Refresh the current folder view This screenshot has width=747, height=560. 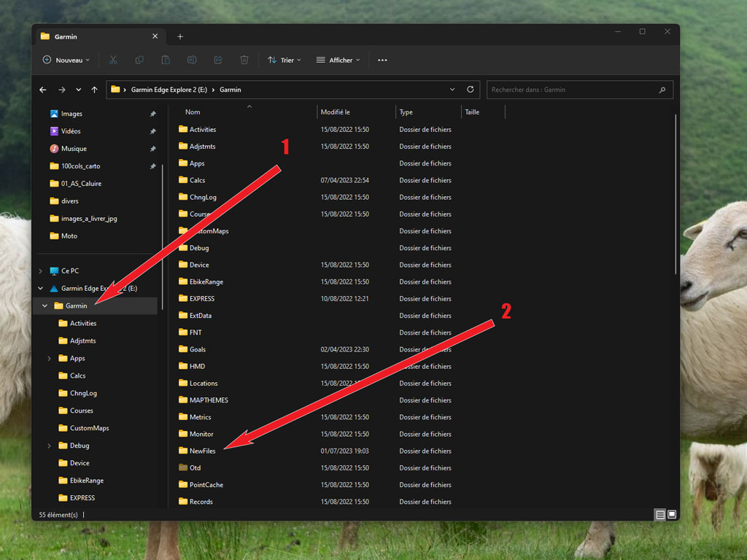coord(471,90)
